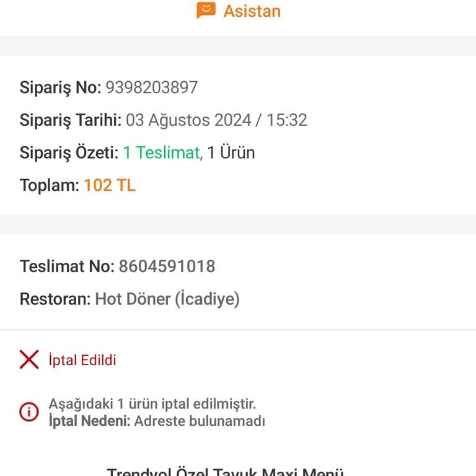Click the Sipariş Özeti label

(69, 152)
